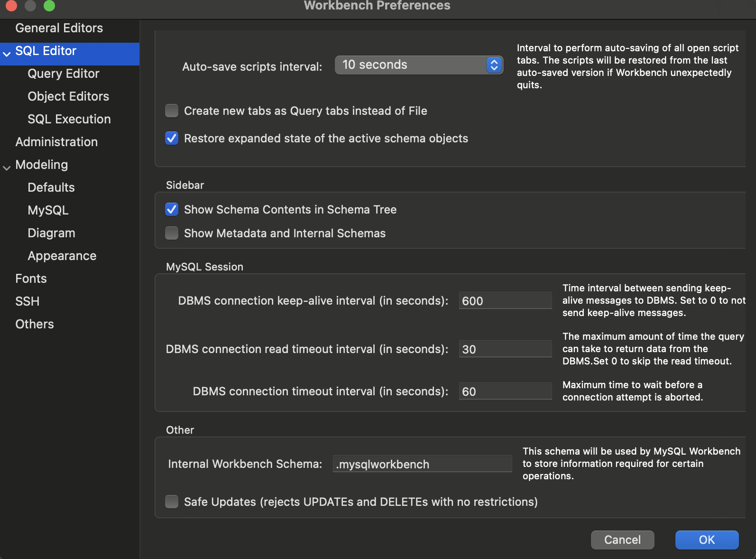The image size is (756, 559).
Task: Confirm preferences with OK button
Action: tap(707, 540)
